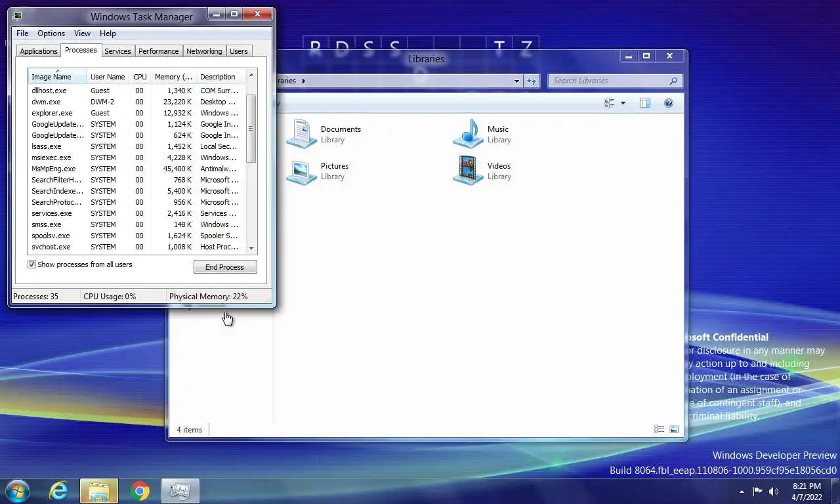Sort by Description column header

pyautogui.click(x=220, y=77)
